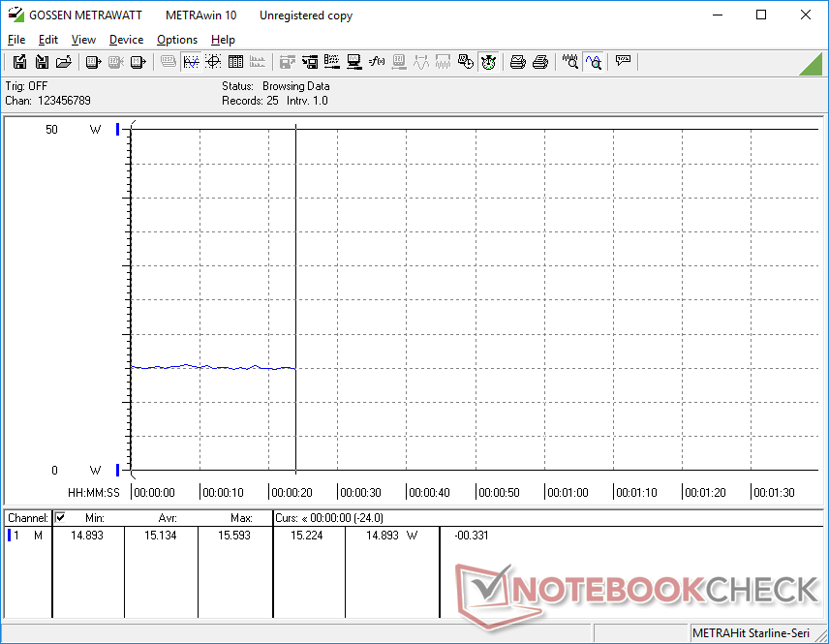Viewport: 829px width, 644px height.
Task: Open the Device menu
Action: coord(126,40)
